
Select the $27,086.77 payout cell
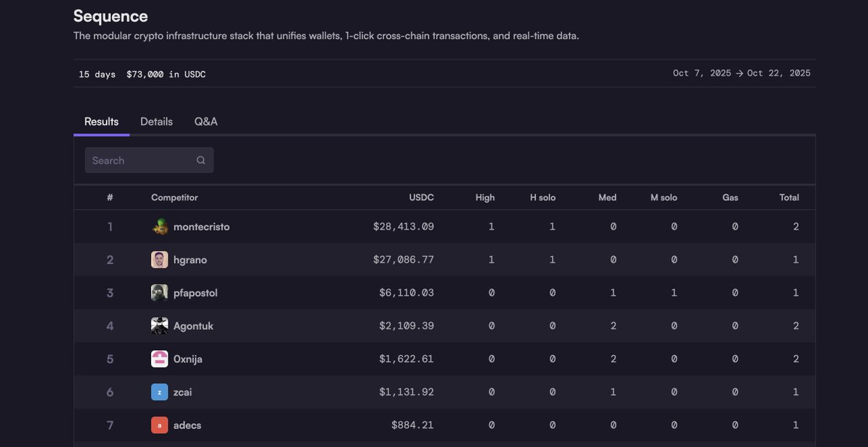coord(404,260)
